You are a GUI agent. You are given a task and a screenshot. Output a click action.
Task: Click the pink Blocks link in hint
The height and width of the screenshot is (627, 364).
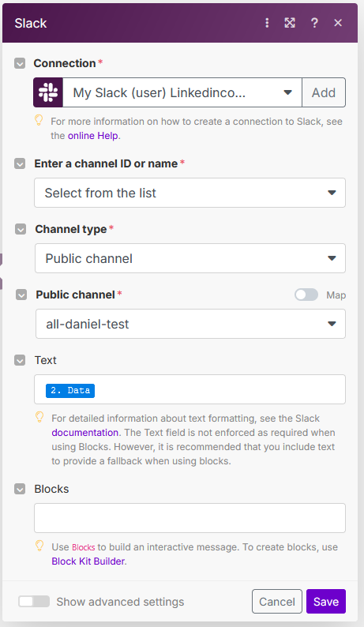pyautogui.click(x=84, y=547)
